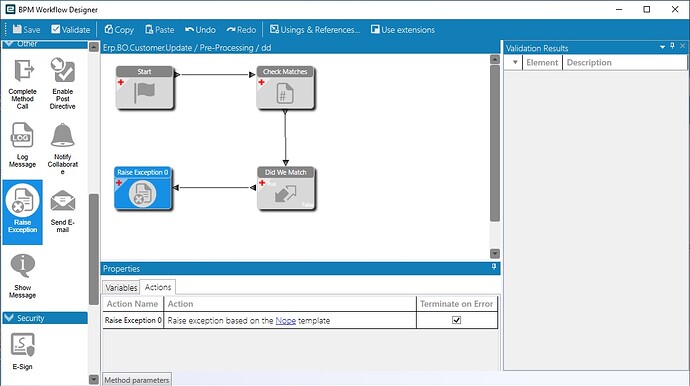690x386 pixels.
Task: Click the palette scroll-up arrow
Action: [x=94, y=47]
